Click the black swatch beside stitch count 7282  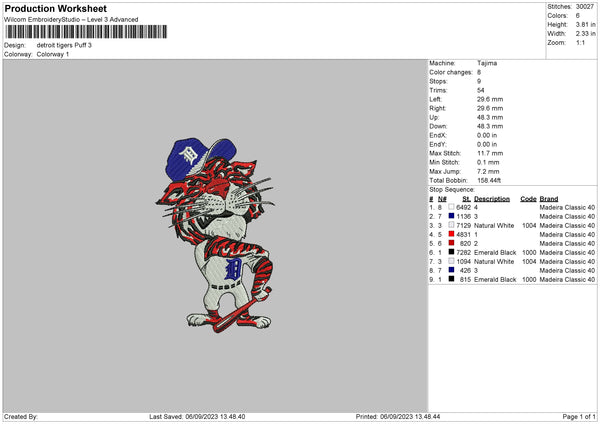pyautogui.click(x=452, y=252)
